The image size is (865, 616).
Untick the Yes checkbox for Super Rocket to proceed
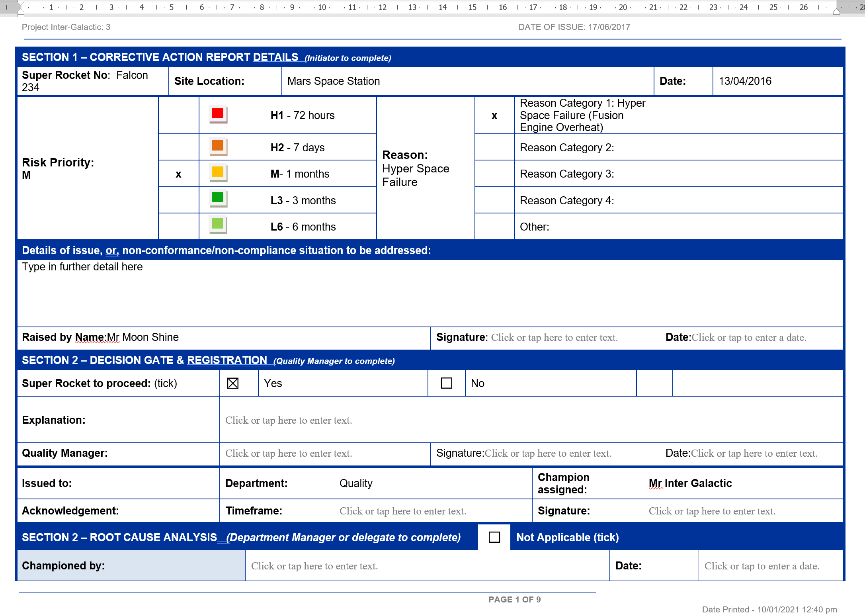(x=233, y=383)
